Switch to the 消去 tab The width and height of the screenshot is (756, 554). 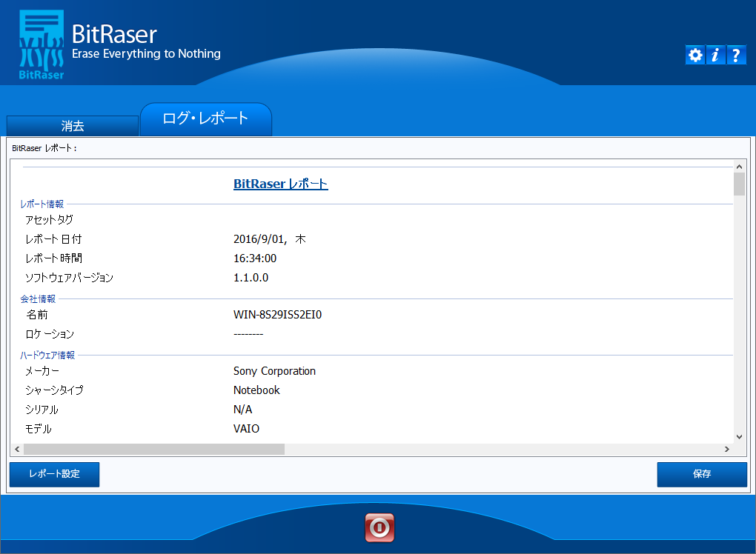[73, 126]
